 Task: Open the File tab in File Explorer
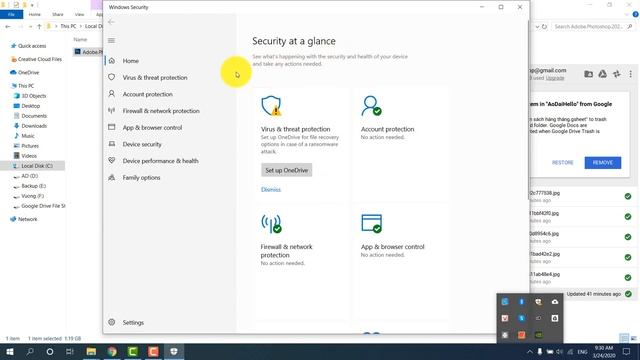(x=11, y=14)
